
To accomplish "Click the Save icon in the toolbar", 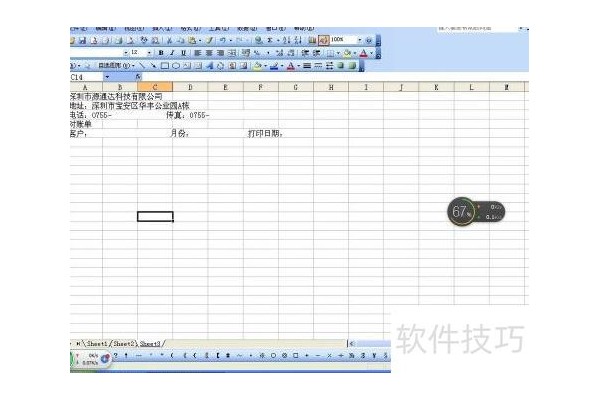I will point(82,40).
